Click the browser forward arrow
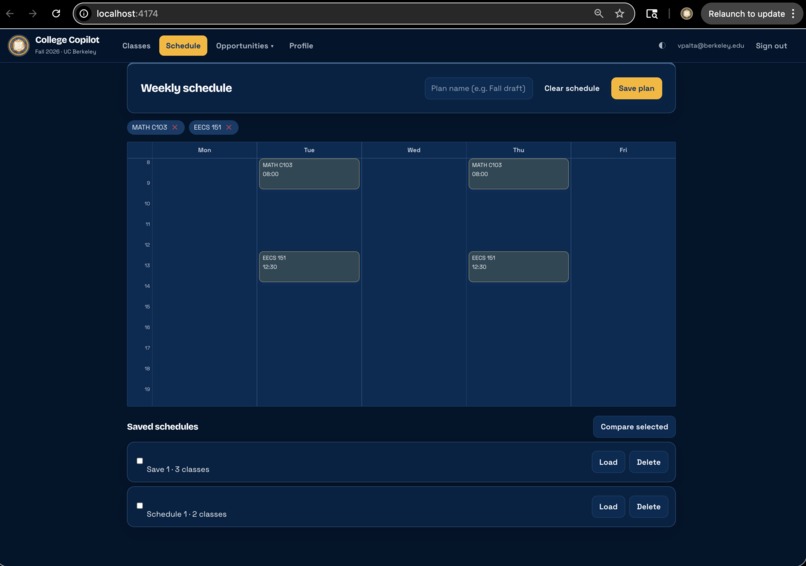The image size is (806, 566). 32,13
